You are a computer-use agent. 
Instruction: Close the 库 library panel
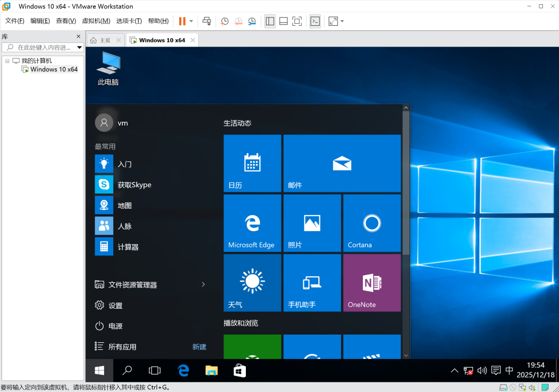coord(79,36)
